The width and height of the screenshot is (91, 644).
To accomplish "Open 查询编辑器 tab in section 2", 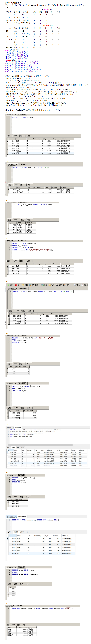I will [23, 164].
